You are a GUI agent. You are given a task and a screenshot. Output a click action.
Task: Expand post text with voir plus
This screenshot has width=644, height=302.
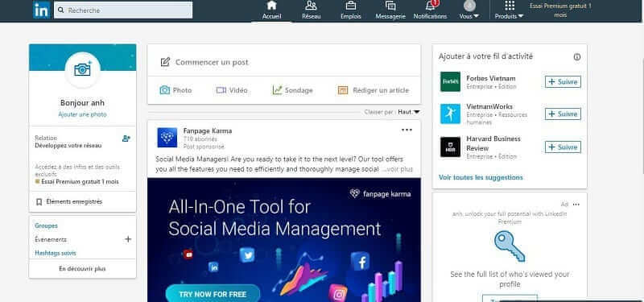398,169
